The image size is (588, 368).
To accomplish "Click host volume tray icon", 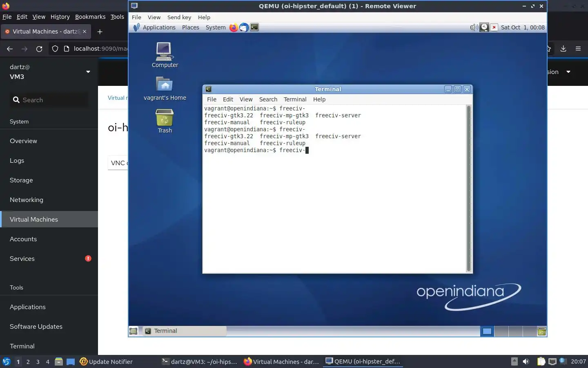I will point(526,361).
